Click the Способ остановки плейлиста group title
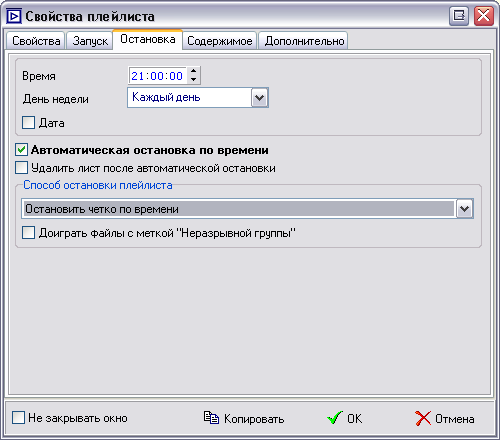 (98, 185)
